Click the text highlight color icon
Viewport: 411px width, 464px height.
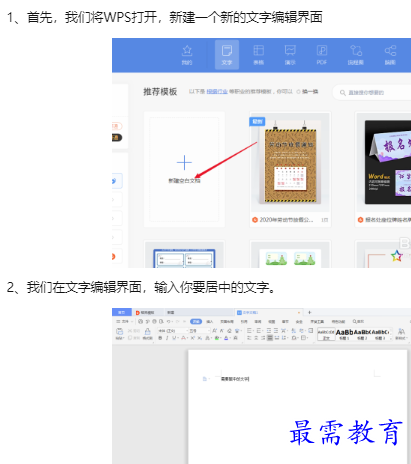click(x=217, y=338)
